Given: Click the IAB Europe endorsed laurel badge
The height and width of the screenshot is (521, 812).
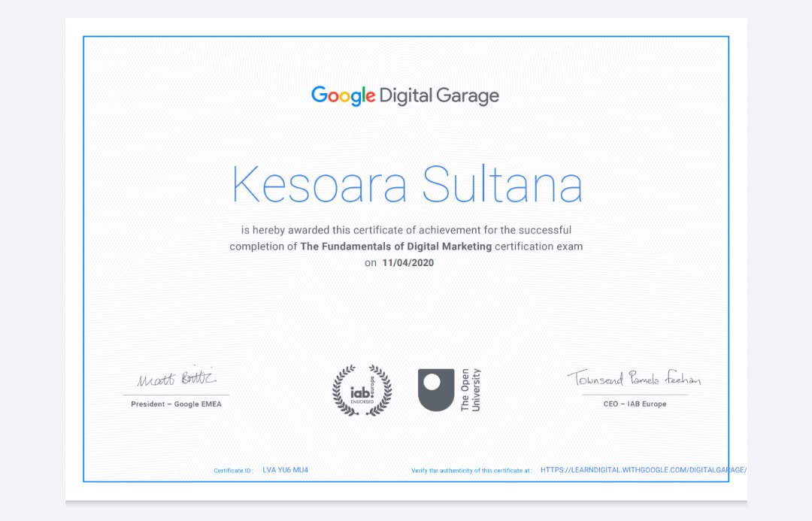Looking at the screenshot, I should click(362, 390).
